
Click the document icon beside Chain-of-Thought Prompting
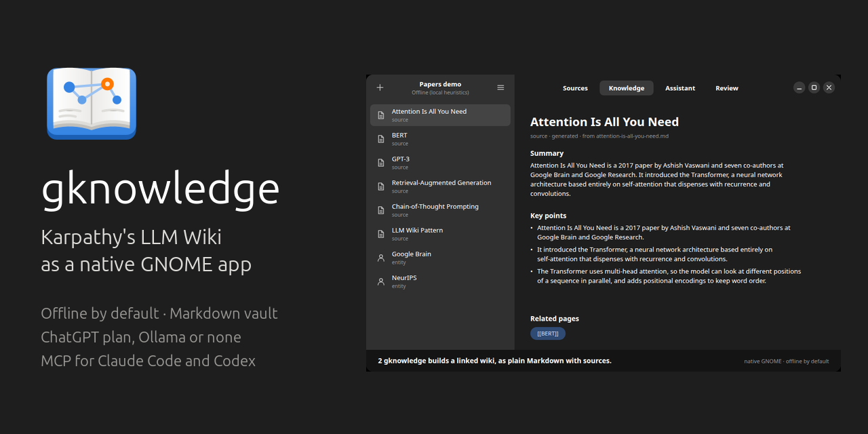click(x=380, y=210)
